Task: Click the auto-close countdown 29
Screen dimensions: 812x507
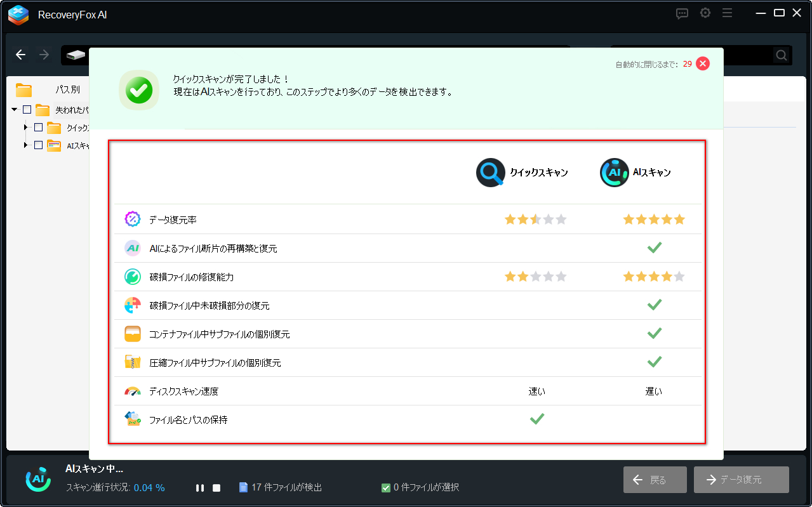Action: click(x=688, y=64)
